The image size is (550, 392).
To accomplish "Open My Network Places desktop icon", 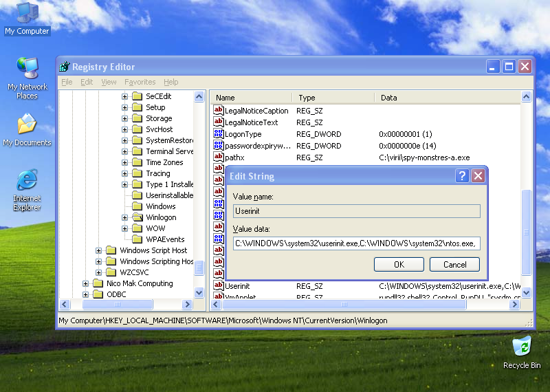I will 27,78.
